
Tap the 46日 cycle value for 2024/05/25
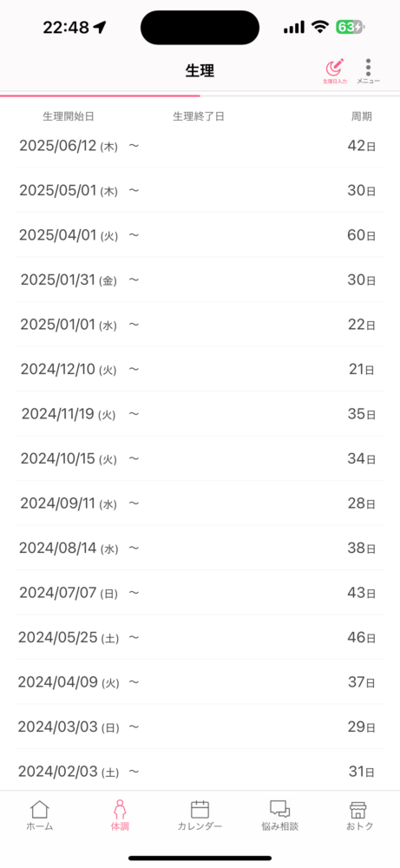click(x=361, y=637)
